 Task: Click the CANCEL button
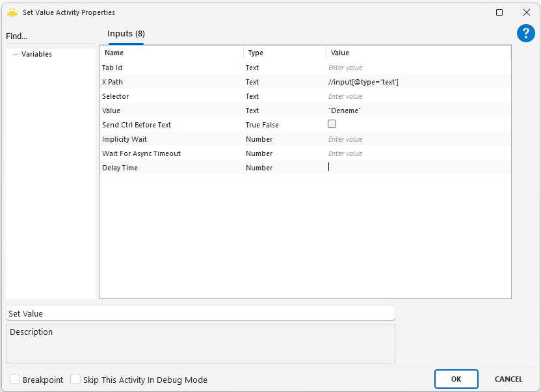pos(508,379)
